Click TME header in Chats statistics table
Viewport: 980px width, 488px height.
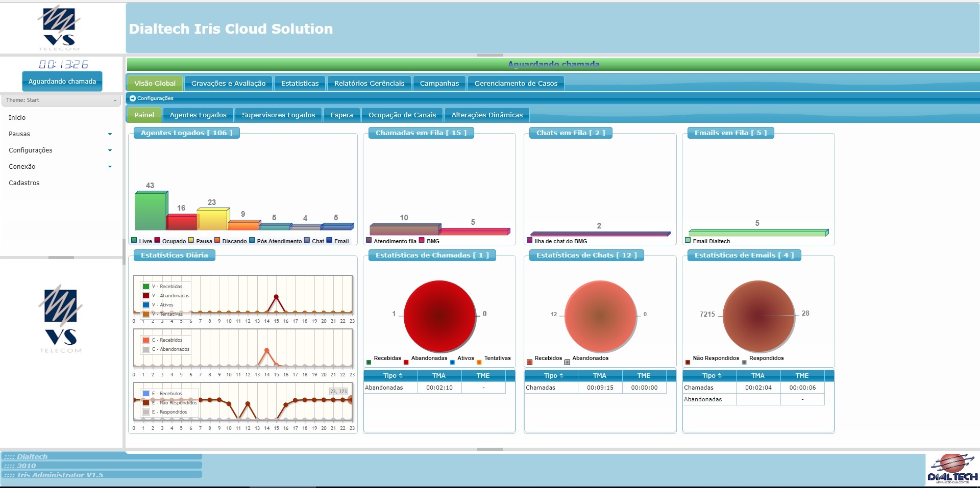[x=644, y=376]
